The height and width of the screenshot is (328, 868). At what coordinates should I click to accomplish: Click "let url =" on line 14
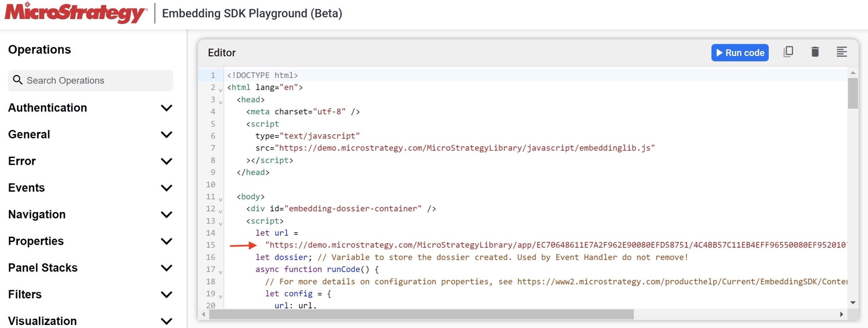point(277,233)
